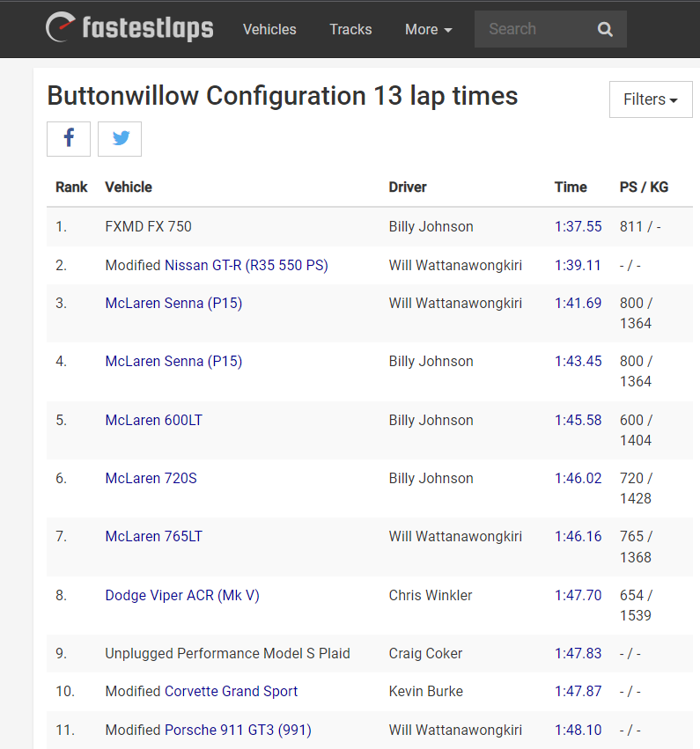This screenshot has width=700, height=749.
Task: View the McLaren 720S page
Action: (151, 478)
